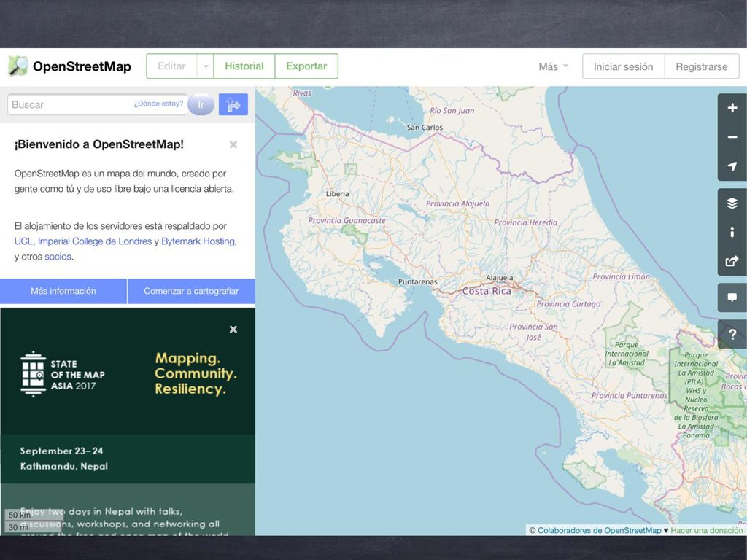
Task: Open the Más dropdown menu
Action: (x=553, y=66)
